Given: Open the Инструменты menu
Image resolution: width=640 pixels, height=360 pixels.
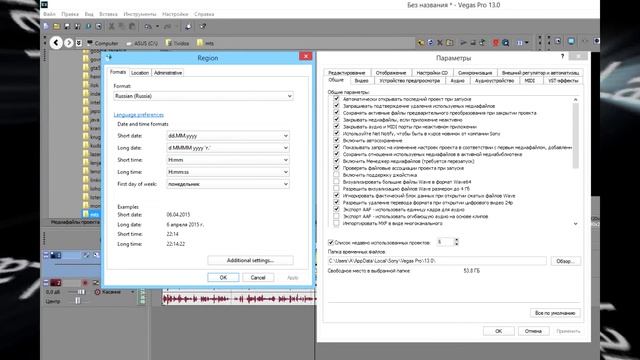Looking at the screenshot, I should tap(140, 14).
